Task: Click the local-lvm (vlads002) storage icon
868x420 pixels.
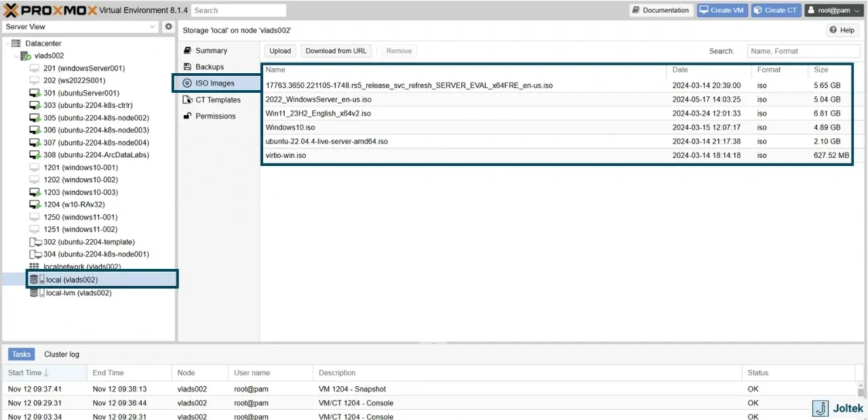Action: tap(37, 293)
